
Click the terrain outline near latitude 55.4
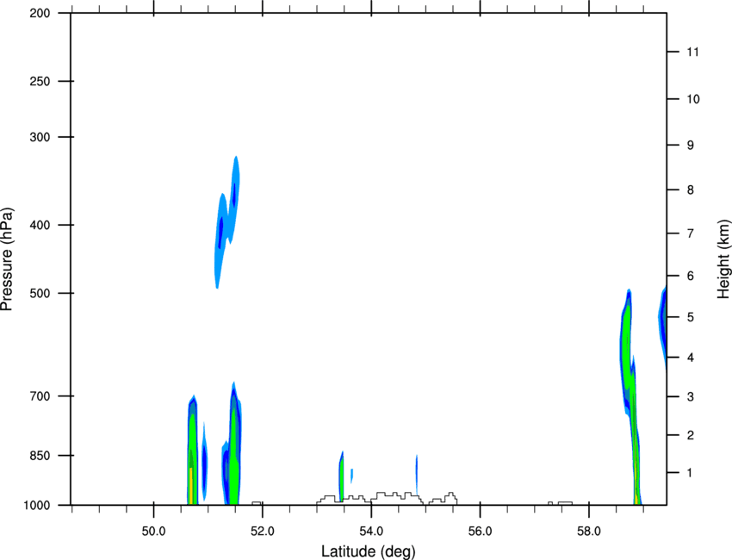click(443, 499)
